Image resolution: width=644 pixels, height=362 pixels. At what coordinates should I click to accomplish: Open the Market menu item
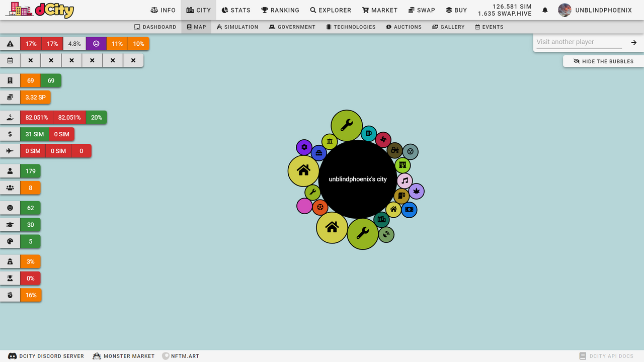(380, 10)
